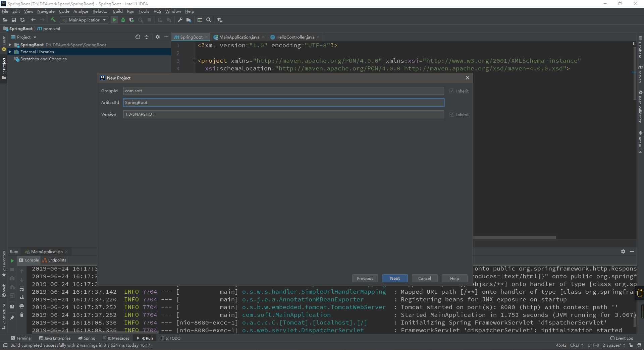Viewport: 644px width, 350px height.
Task: Open Terminal tool window
Action: 21,338
